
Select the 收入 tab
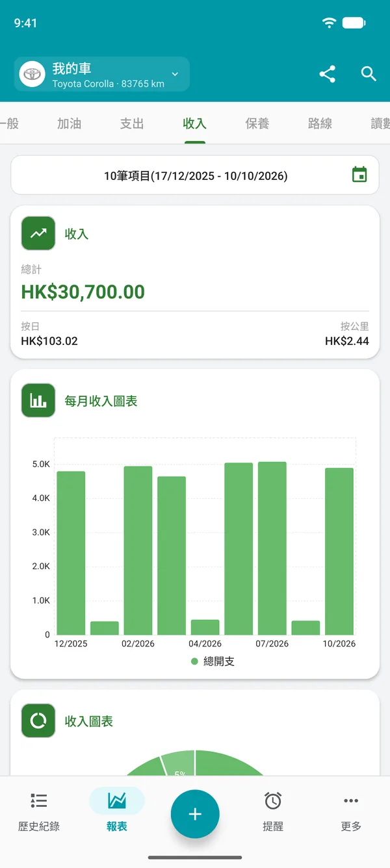194,123
